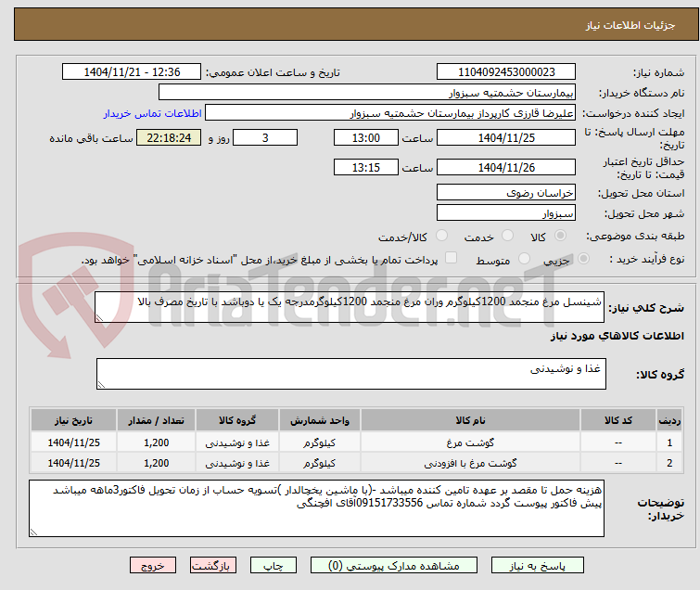Select the کالا/خدمت radio button
The height and width of the screenshot is (590, 700).
[x=441, y=236]
